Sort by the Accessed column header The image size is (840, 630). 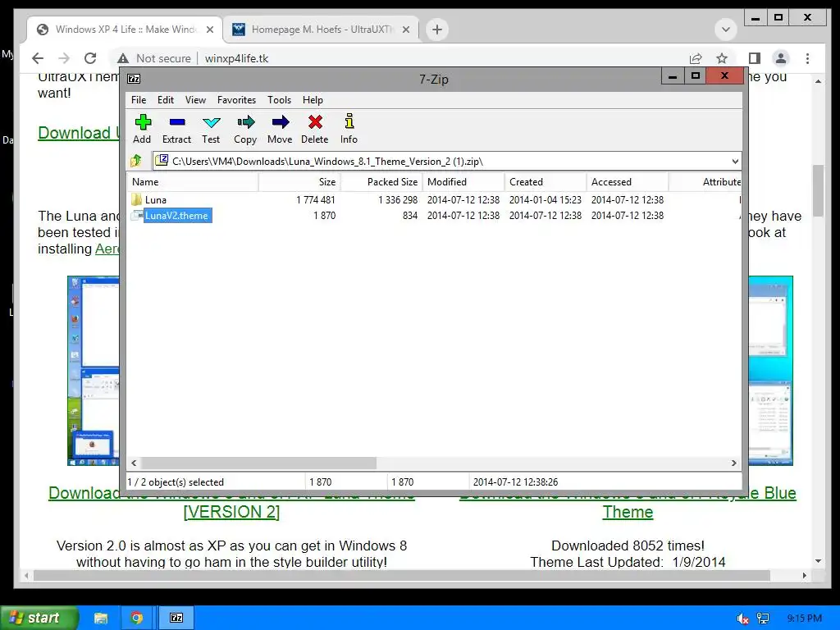coord(628,181)
